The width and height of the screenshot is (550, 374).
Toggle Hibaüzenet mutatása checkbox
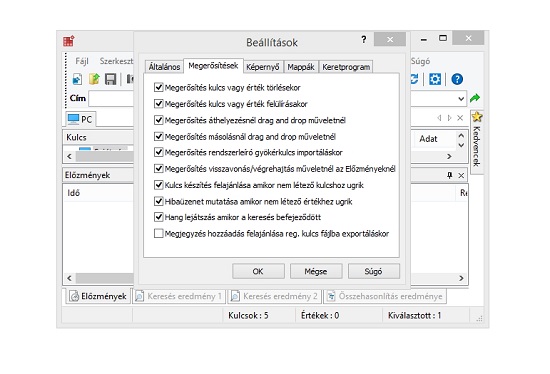(159, 201)
